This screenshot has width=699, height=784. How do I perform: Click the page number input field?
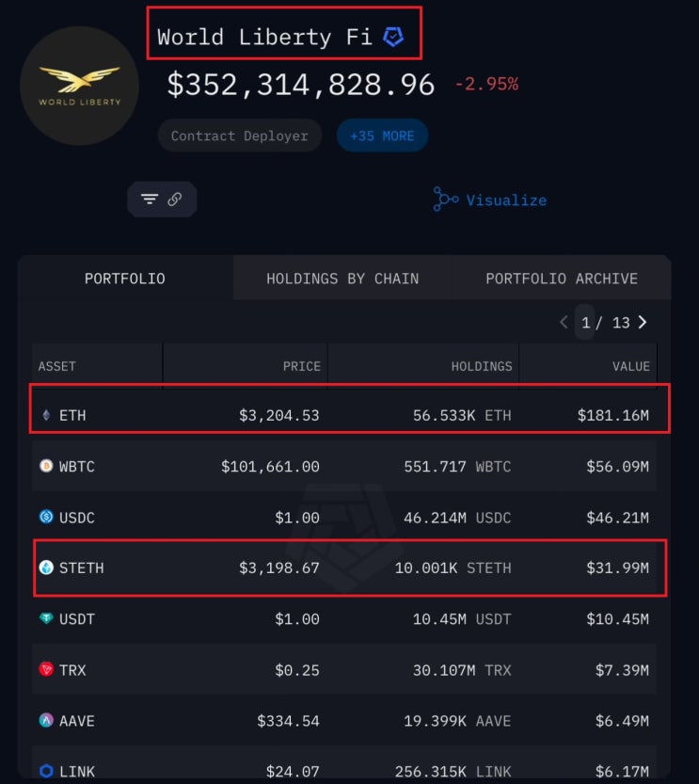click(x=586, y=322)
